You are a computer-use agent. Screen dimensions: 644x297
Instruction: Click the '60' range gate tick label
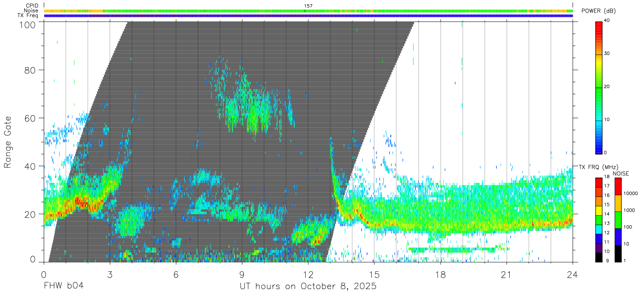pyautogui.click(x=29, y=118)
